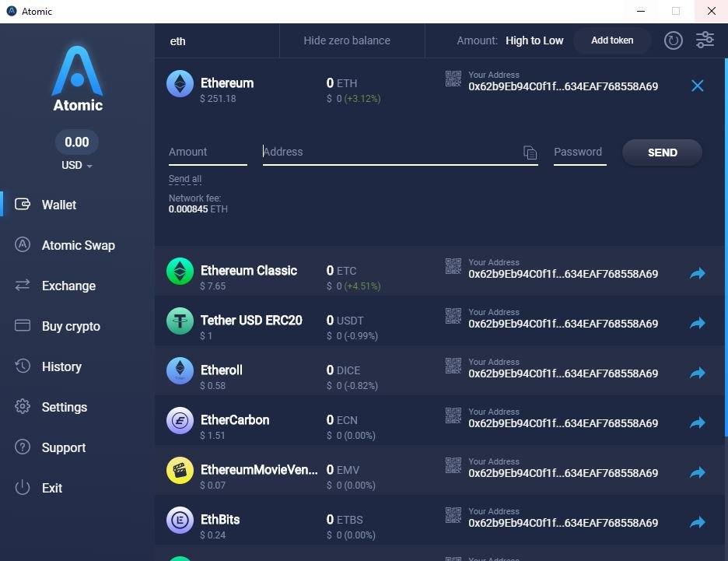Close the Ethereum send panel with X
728x561 pixels.
697,86
